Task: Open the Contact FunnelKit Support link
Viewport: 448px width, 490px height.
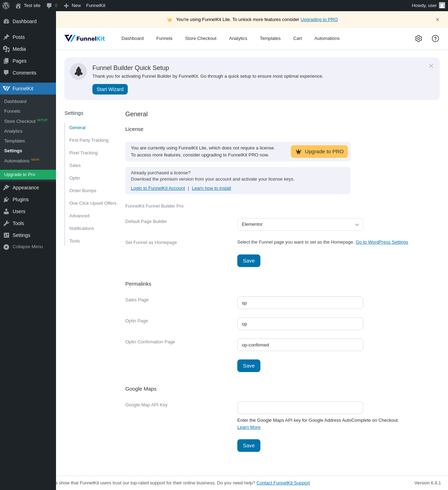Action: (283, 483)
